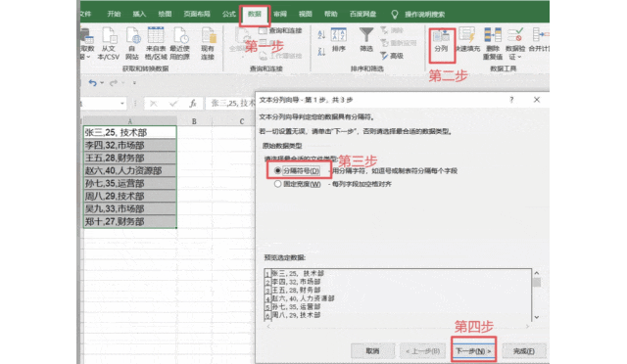Viewport: 627px width, 364px height.
Task: Click the wizard help question mark
Action: point(511,100)
